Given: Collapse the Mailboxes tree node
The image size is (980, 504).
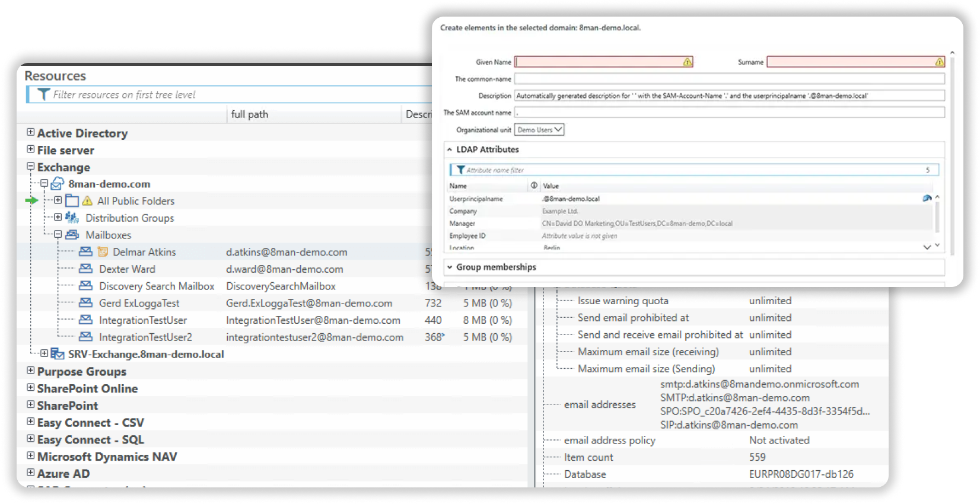Looking at the screenshot, I should click(x=58, y=235).
